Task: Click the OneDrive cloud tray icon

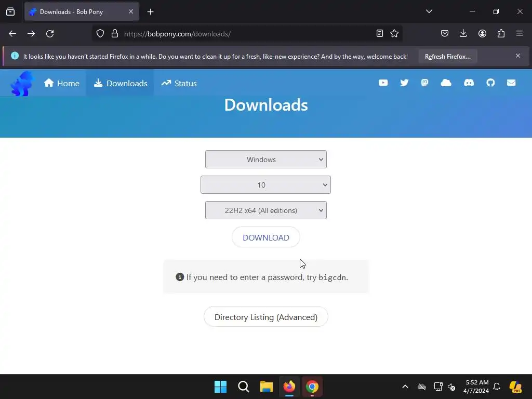Action: click(422, 387)
